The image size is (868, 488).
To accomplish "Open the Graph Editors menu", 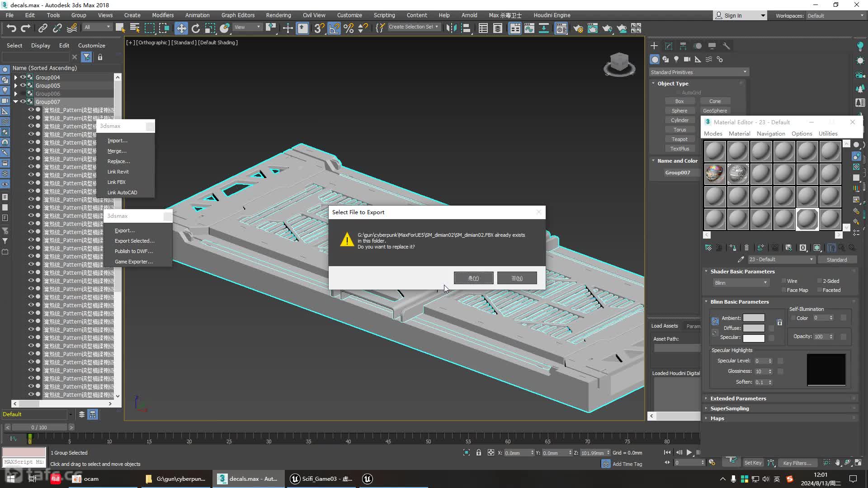I will coord(238,15).
